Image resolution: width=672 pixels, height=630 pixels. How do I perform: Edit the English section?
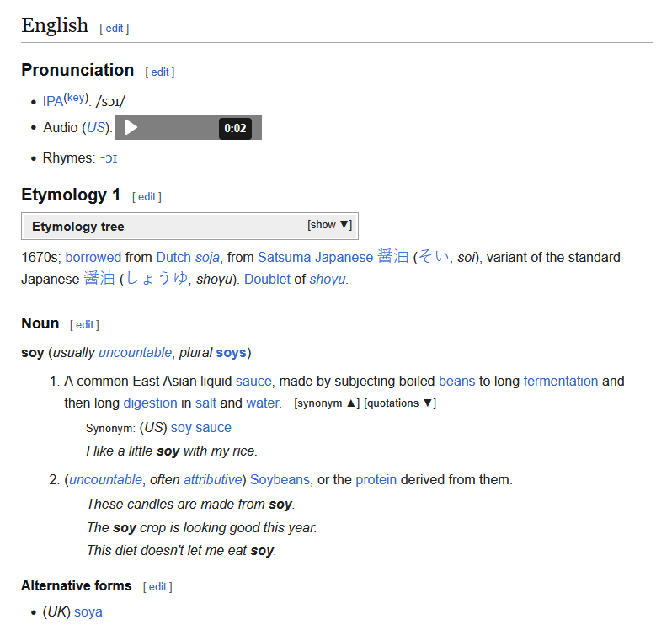[115, 29]
